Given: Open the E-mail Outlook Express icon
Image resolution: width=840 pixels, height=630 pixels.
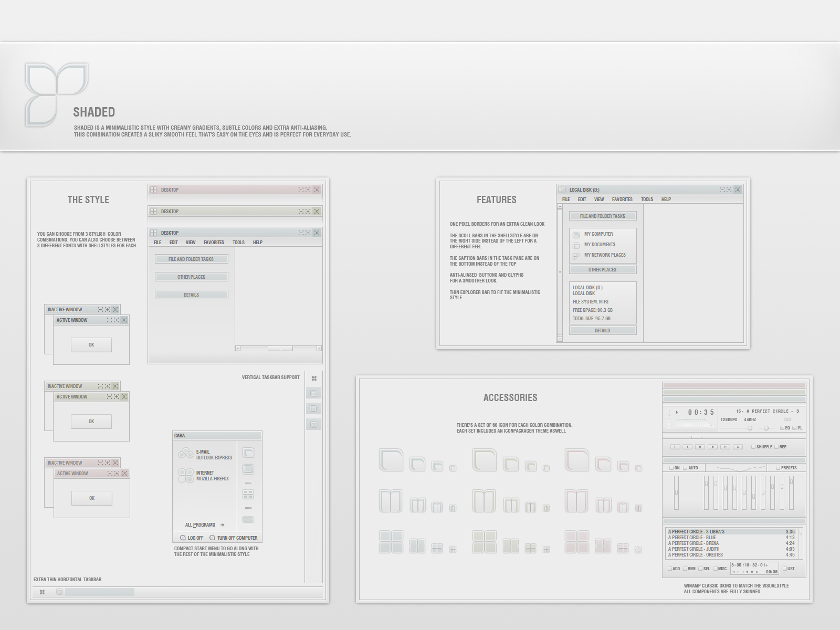Looking at the screenshot, I should (185, 453).
